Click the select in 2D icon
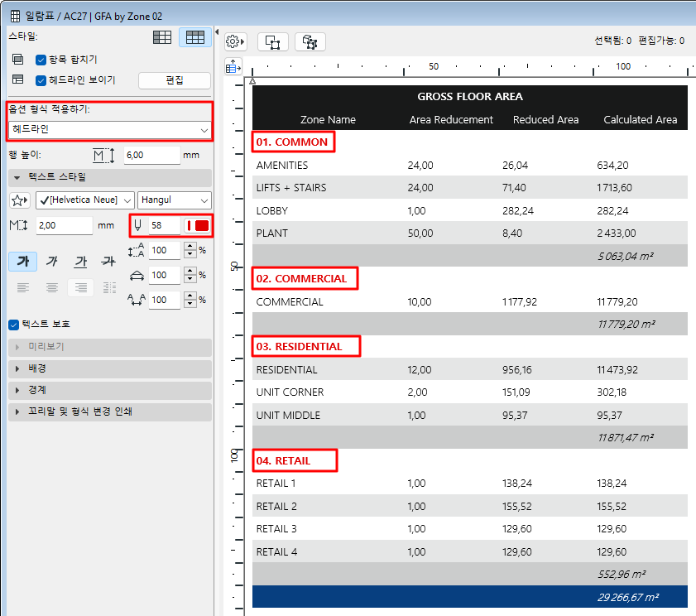 (x=272, y=41)
